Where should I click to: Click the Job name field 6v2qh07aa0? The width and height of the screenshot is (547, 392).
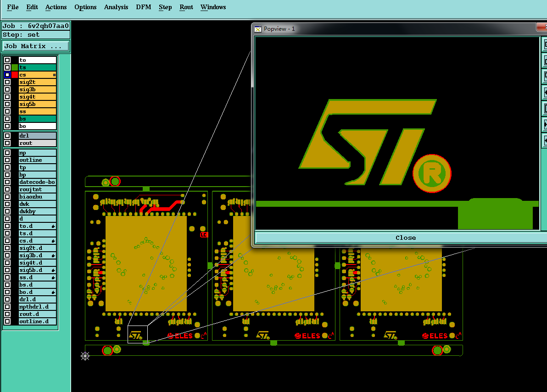(x=36, y=26)
